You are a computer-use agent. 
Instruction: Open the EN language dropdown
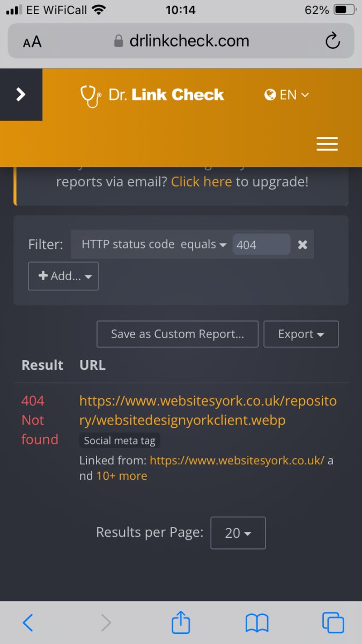[x=287, y=95]
